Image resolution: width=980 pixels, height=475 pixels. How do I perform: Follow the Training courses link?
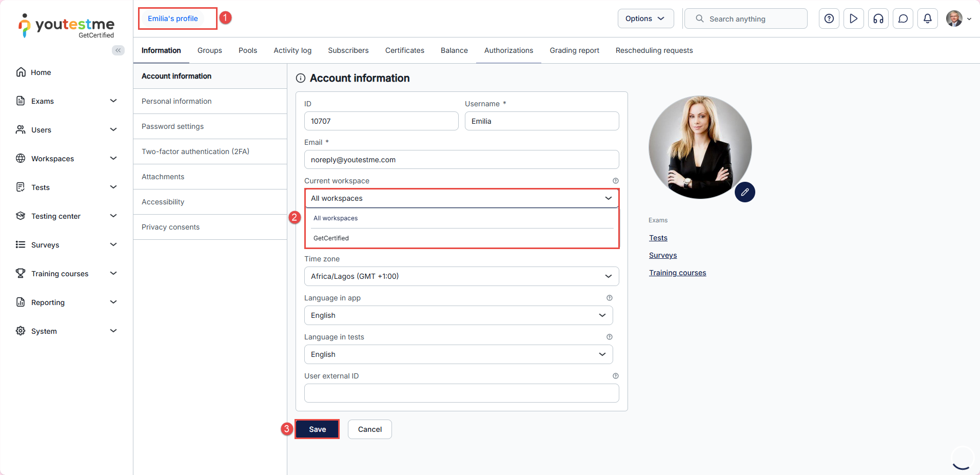[x=677, y=273]
